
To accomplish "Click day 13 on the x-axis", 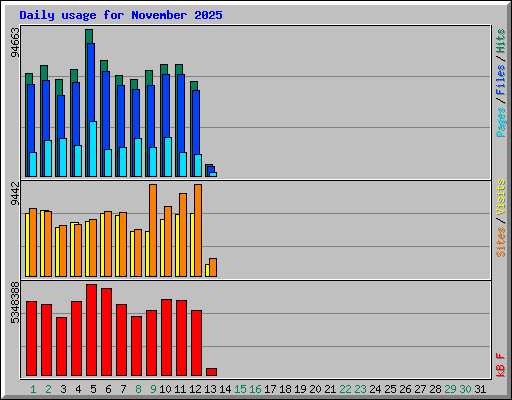I will point(210,389).
